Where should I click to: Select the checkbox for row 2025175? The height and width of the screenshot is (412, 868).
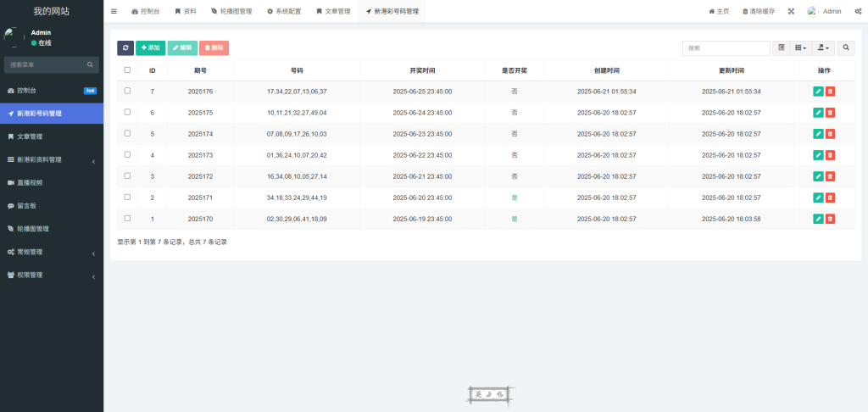point(127,112)
